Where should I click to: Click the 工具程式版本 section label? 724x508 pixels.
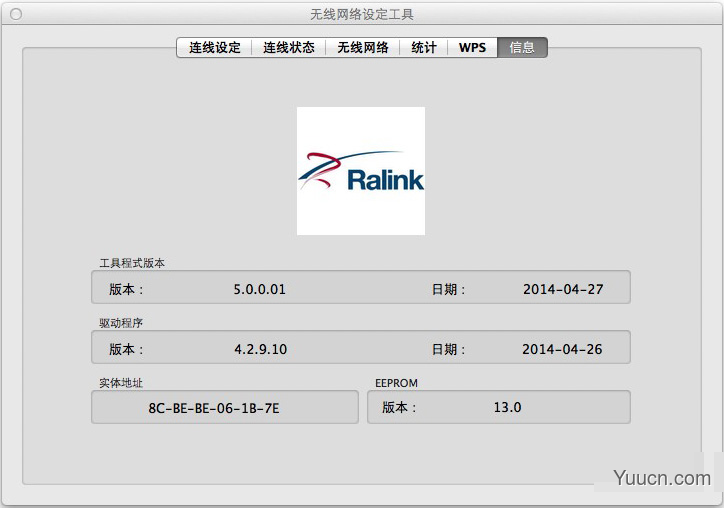(x=132, y=263)
